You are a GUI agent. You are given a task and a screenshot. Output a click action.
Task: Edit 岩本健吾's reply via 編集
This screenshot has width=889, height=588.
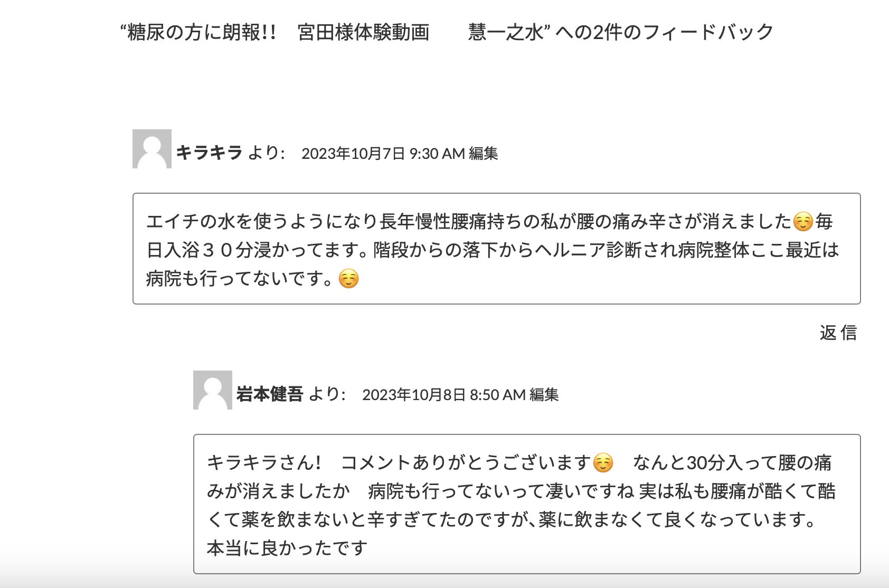pos(544,395)
